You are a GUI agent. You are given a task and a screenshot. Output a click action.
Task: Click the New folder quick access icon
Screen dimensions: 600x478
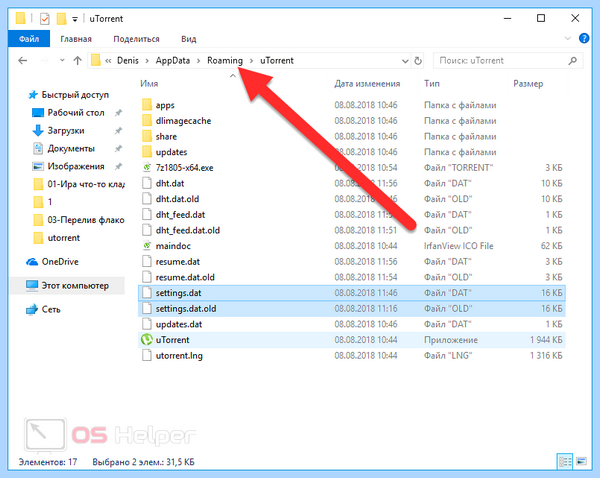click(61, 18)
